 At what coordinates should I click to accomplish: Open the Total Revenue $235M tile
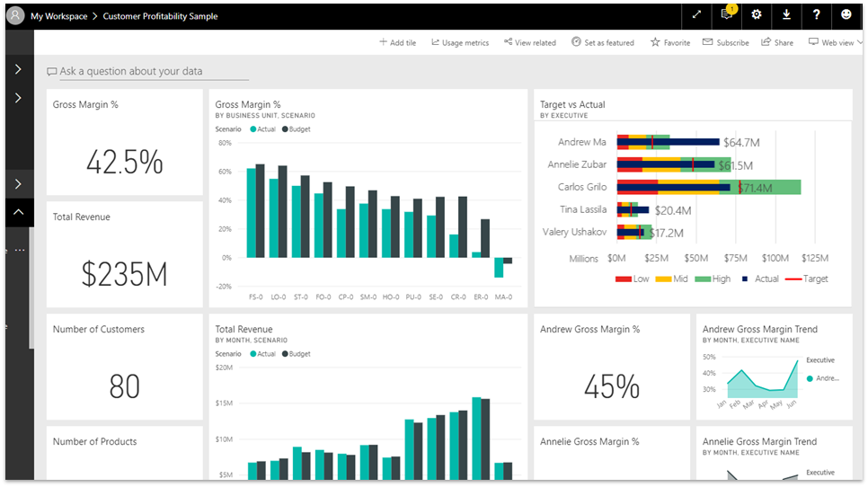click(125, 254)
